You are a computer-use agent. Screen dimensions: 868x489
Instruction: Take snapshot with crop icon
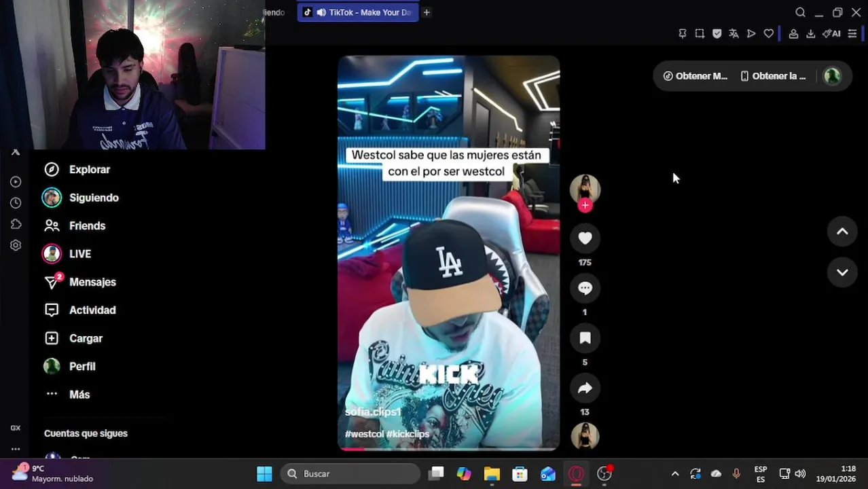700,34
